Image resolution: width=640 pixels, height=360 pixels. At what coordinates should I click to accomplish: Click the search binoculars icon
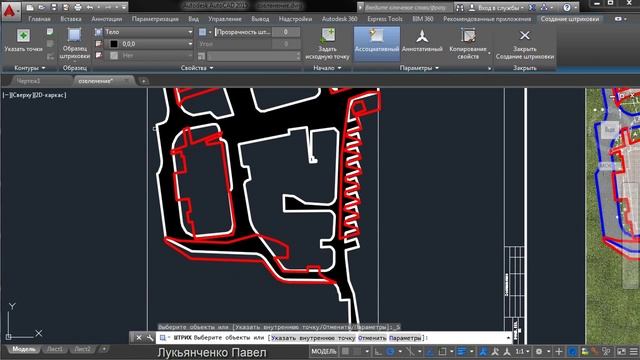460,7
